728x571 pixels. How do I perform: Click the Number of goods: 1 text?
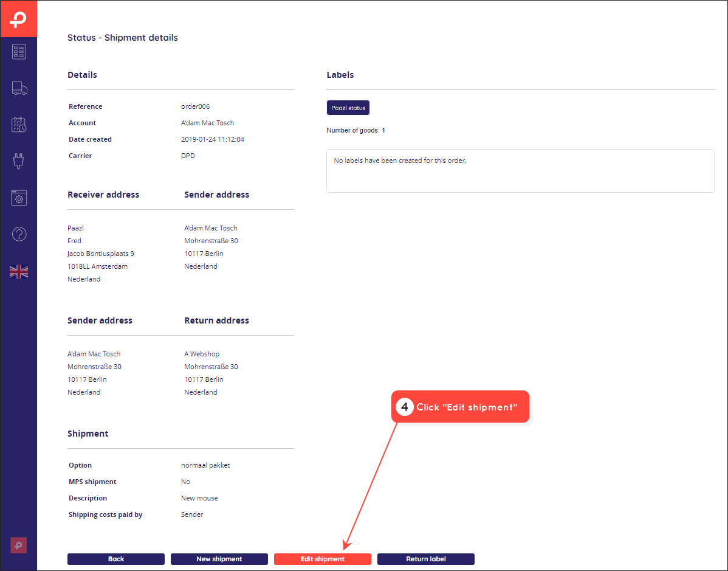point(355,131)
